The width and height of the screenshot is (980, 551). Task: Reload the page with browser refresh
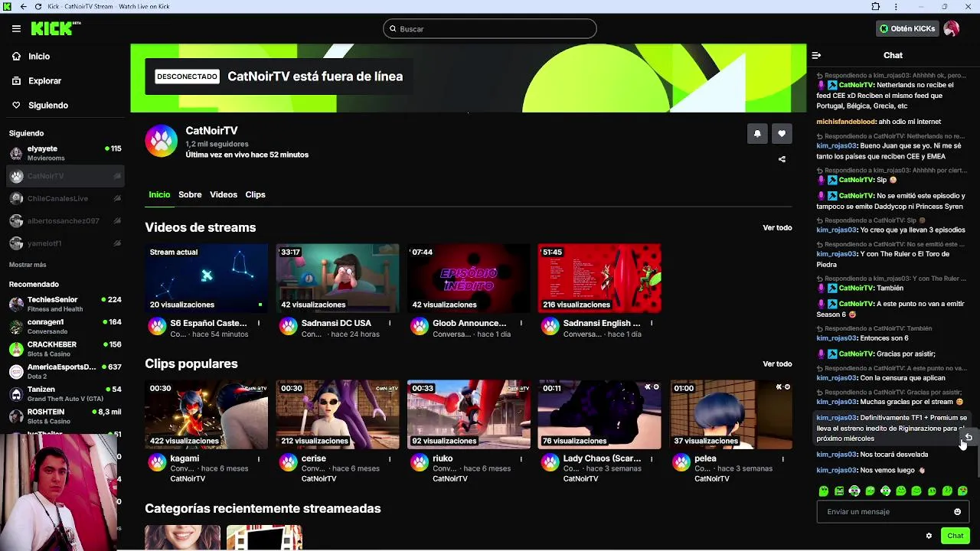coord(38,6)
